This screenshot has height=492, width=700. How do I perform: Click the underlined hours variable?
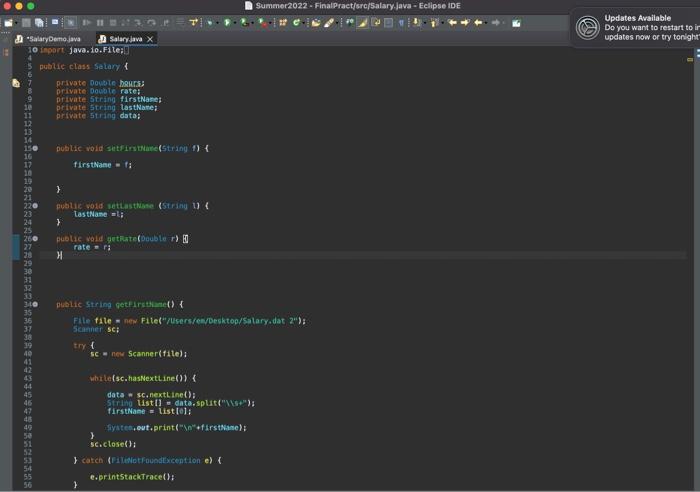(130, 83)
